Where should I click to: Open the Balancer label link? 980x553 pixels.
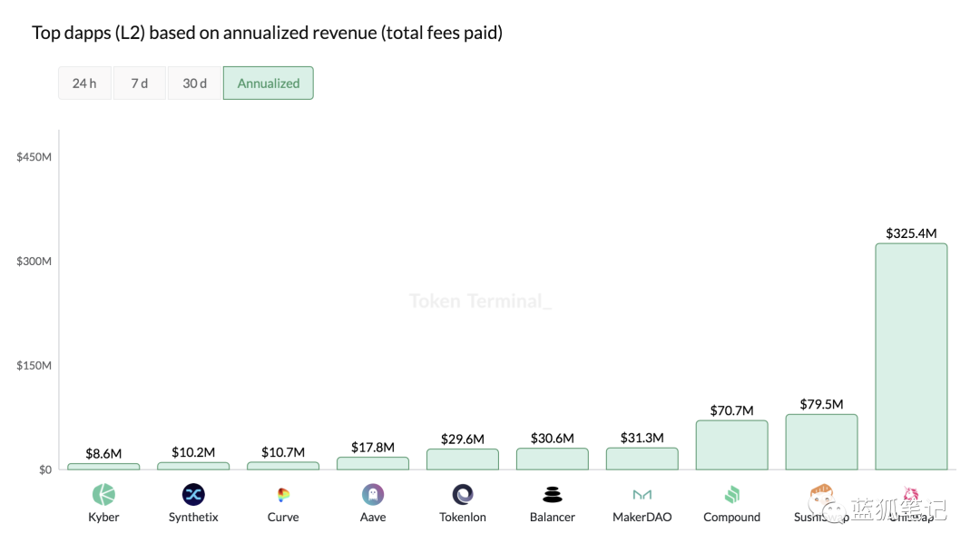click(x=553, y=517)
